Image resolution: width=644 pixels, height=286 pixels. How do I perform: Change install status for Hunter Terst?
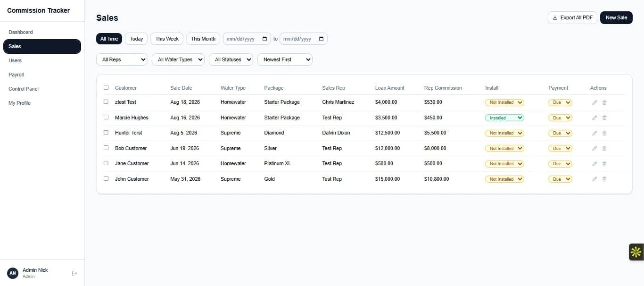pyautogui.click(x=504, y=133)
